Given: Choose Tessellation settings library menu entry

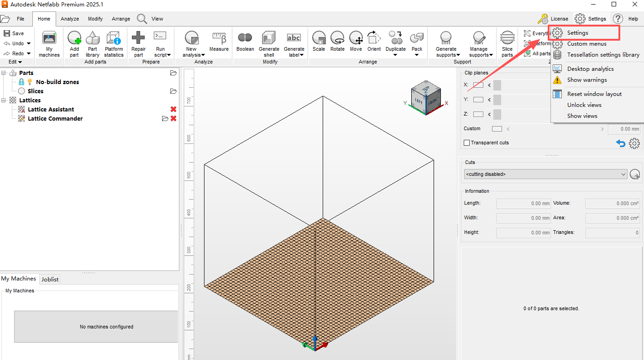Looking at the screenshot, I should coord(603,55).
